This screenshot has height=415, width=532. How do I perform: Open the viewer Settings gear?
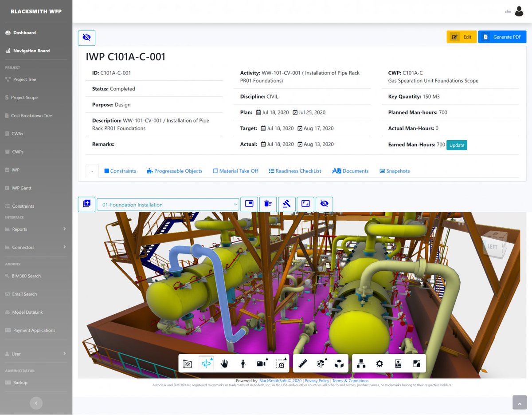point(379,363)
